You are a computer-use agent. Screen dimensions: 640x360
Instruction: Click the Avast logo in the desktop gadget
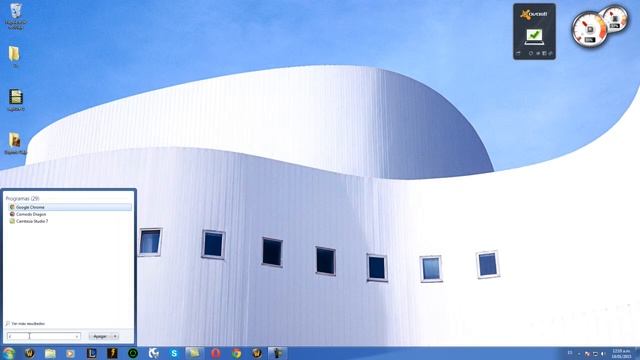534,15
